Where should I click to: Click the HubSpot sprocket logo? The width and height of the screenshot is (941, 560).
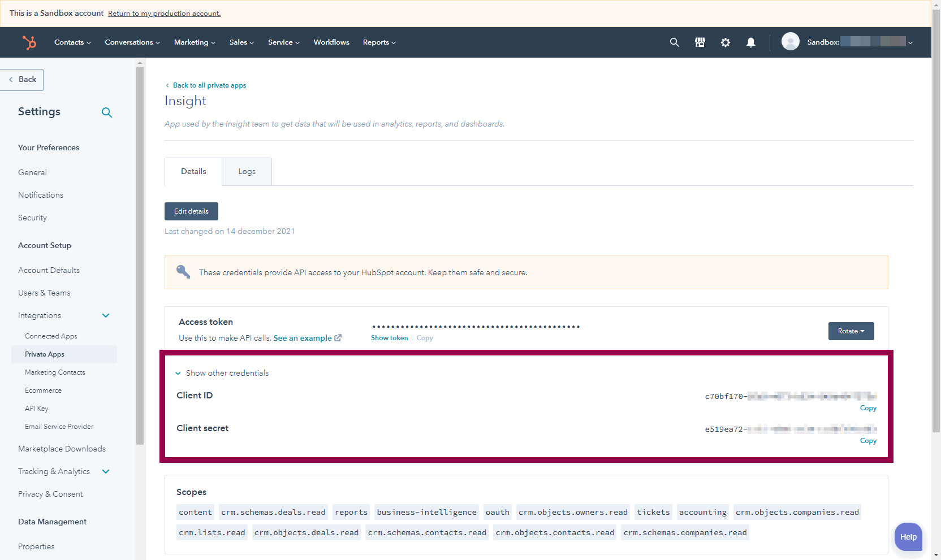tap(29, 42)
